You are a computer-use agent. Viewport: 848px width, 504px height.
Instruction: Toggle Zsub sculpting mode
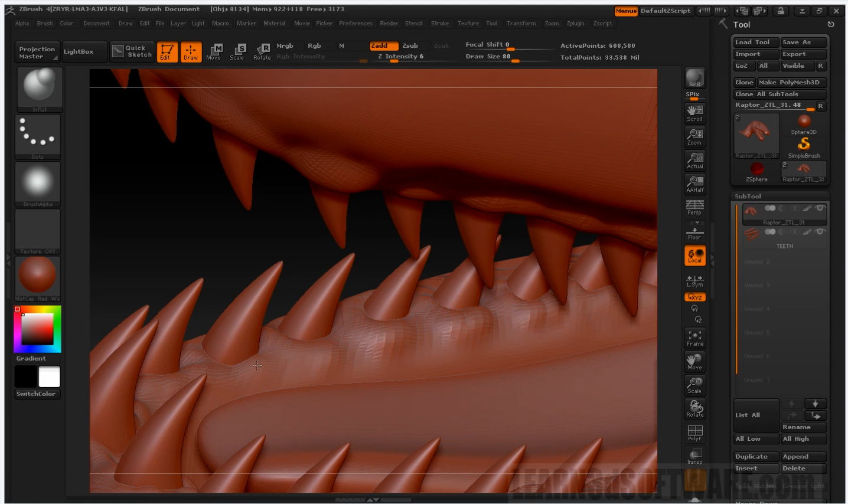tap(410, 45)
